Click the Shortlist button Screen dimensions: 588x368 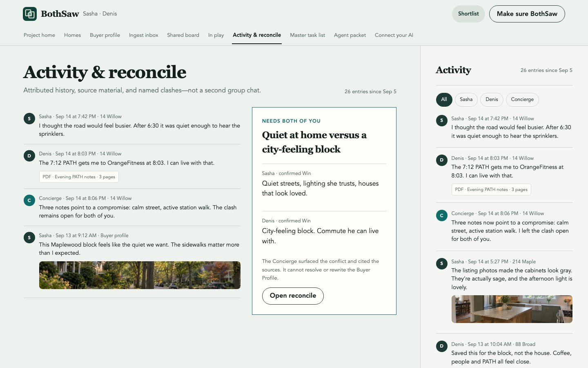468,14
